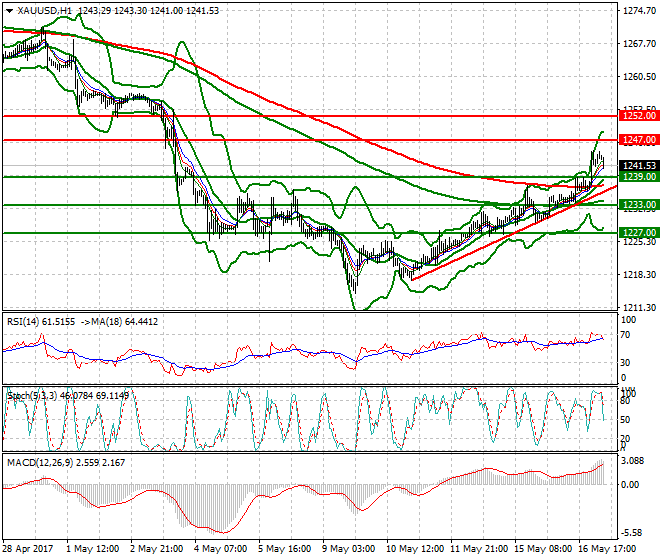Click the RSI scale value 70
660x560 pixels.
(x=627, y=334)
